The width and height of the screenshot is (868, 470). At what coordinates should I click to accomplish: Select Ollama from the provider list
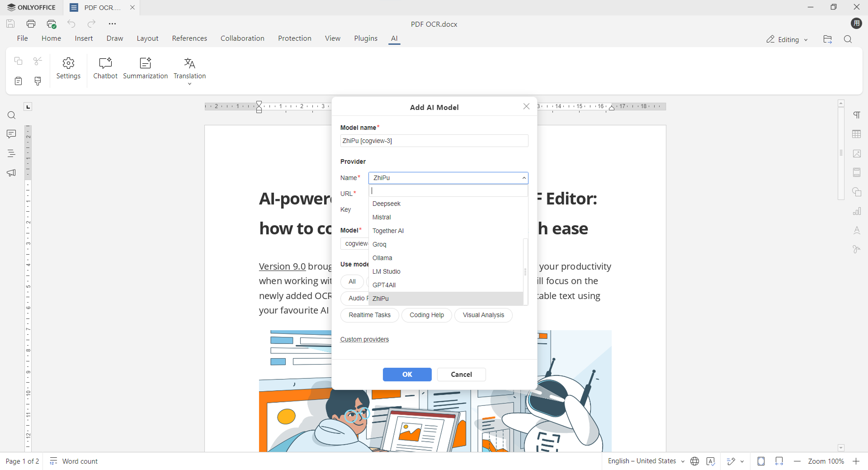click(446, 258)
